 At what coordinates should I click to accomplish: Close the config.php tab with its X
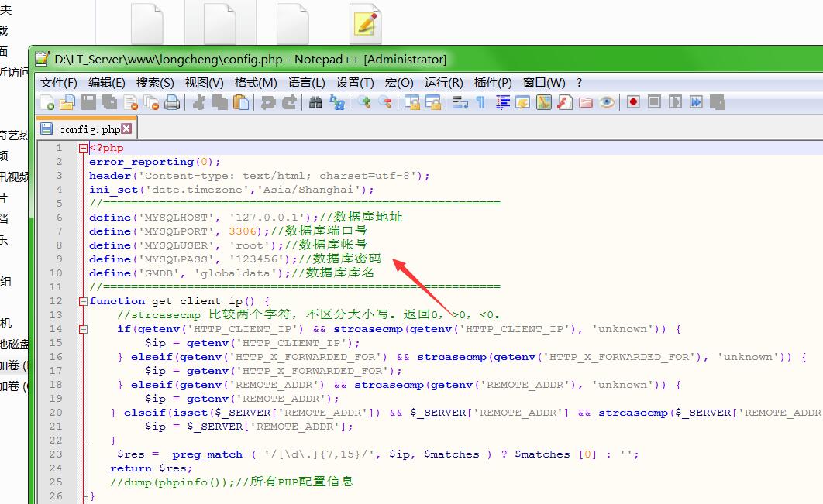[x=126, y=129]
